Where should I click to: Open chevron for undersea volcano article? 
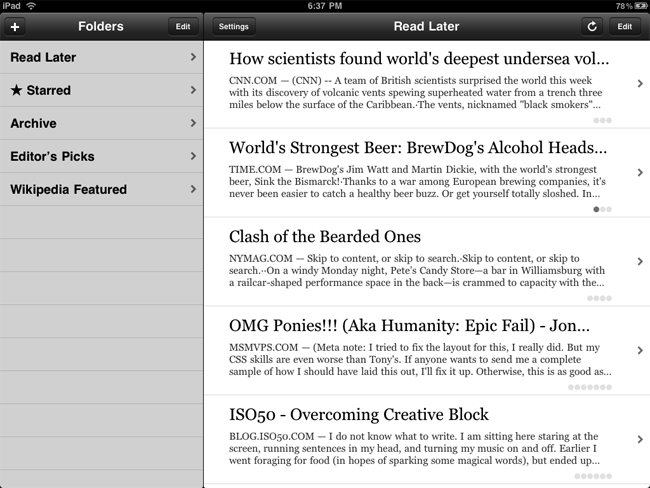640,84
